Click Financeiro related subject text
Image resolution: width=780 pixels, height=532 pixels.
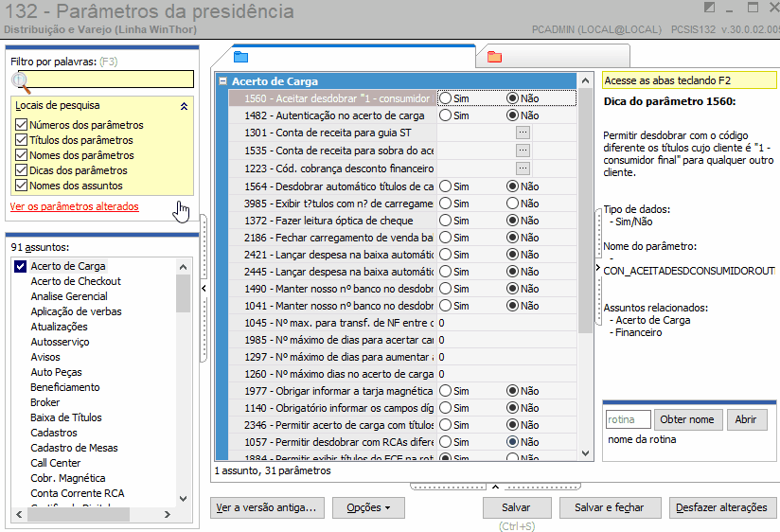(638, 332)
